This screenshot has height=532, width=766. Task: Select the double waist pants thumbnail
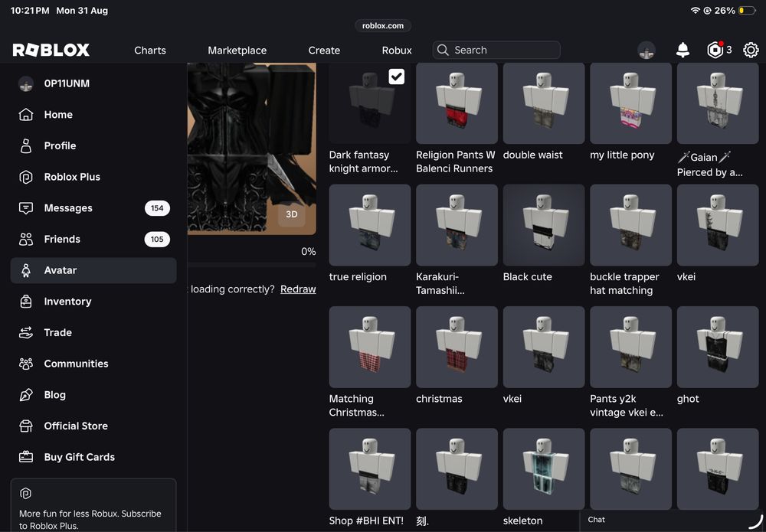tap(544, 103)
